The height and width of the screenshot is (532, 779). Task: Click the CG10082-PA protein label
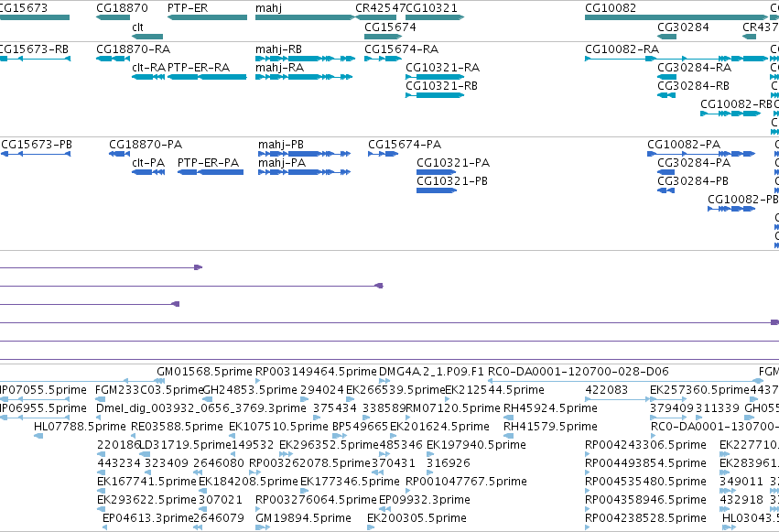(684, 145)
